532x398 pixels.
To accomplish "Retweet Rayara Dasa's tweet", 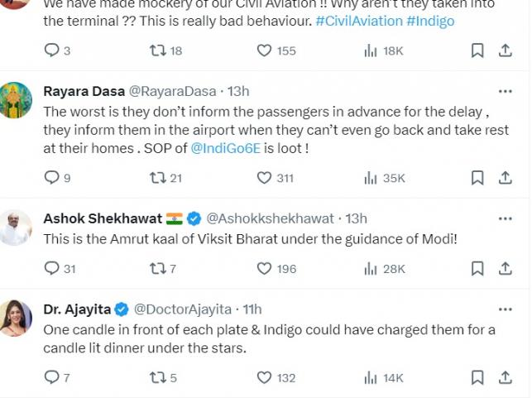I will point(156,177).
